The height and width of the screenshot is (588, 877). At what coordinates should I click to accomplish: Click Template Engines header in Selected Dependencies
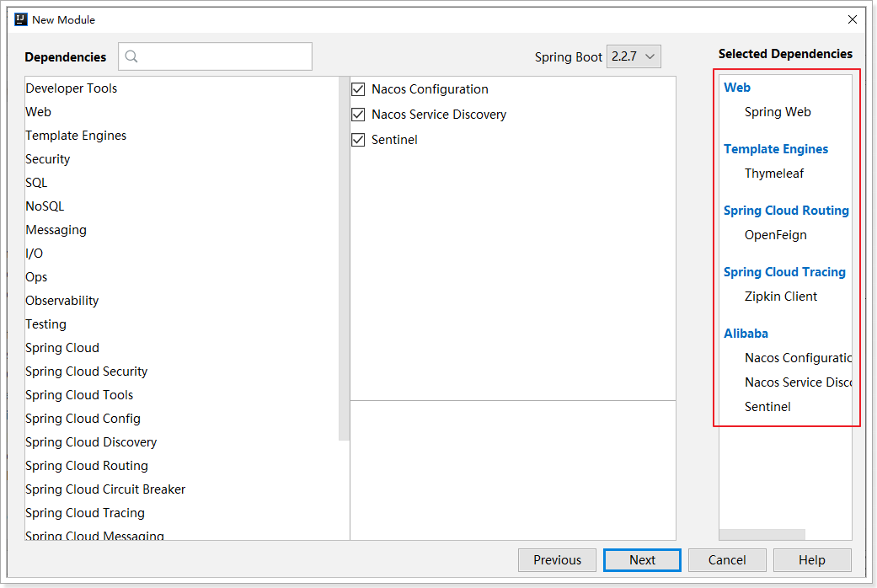[776, 149]
